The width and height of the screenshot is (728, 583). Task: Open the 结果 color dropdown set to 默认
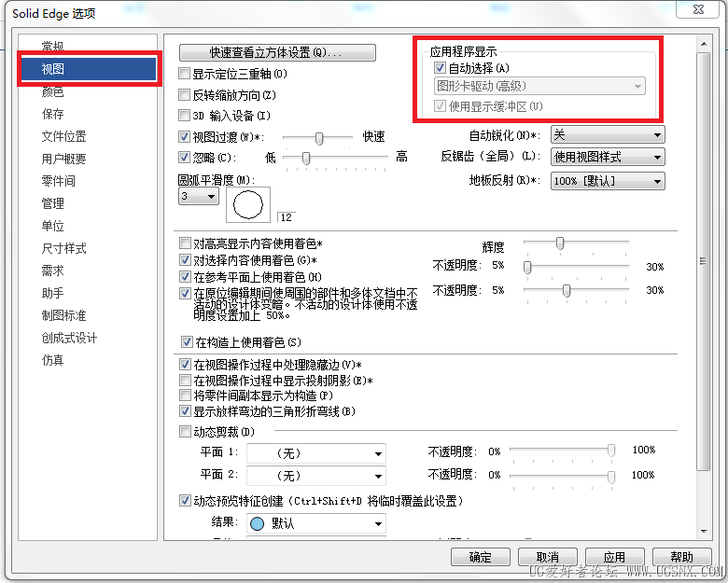315,523
